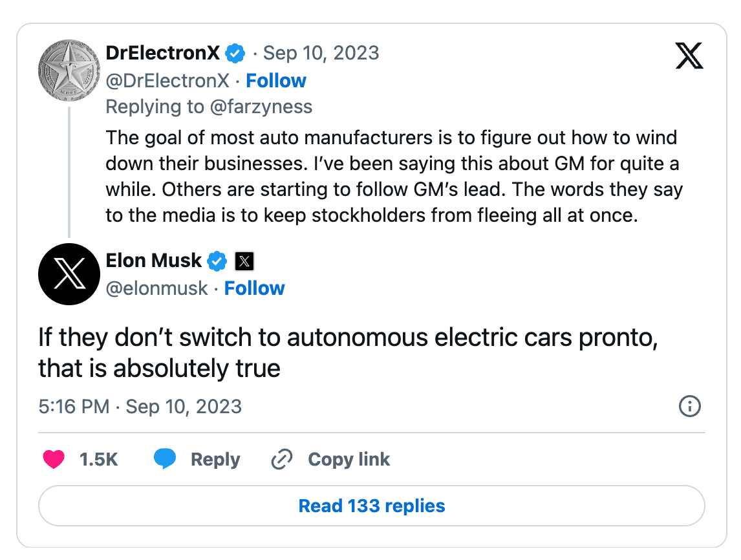Click the X logo in top-right corner
Image resolution: width=741 pixels, height=560 pixels.
[x=689, y=56]
